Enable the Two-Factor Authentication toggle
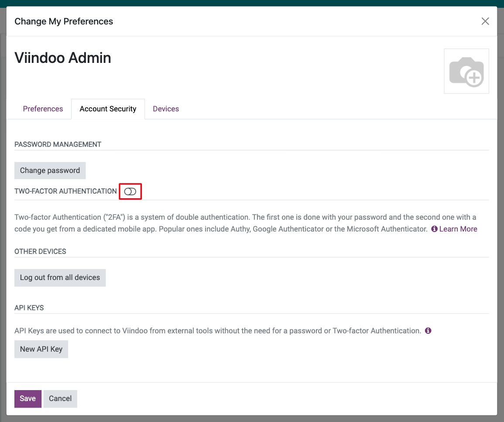 tap(130, 191)
